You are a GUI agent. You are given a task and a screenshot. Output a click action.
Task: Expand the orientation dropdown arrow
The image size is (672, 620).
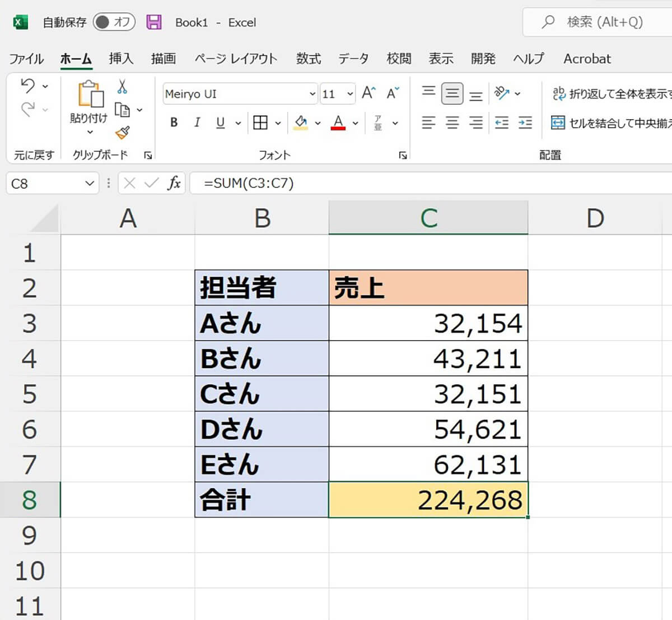tap(517, 94)
